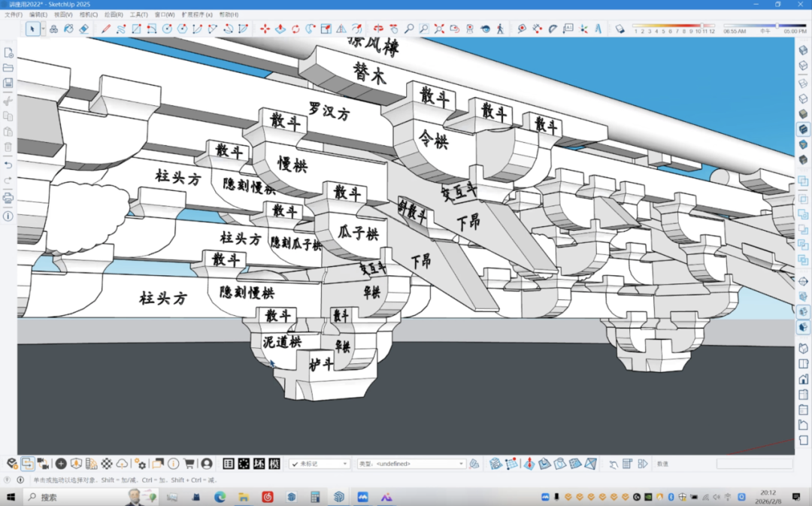Click the Print icon in left sidebar
This screenshot has width=812, height=506.
click(8, 198)
